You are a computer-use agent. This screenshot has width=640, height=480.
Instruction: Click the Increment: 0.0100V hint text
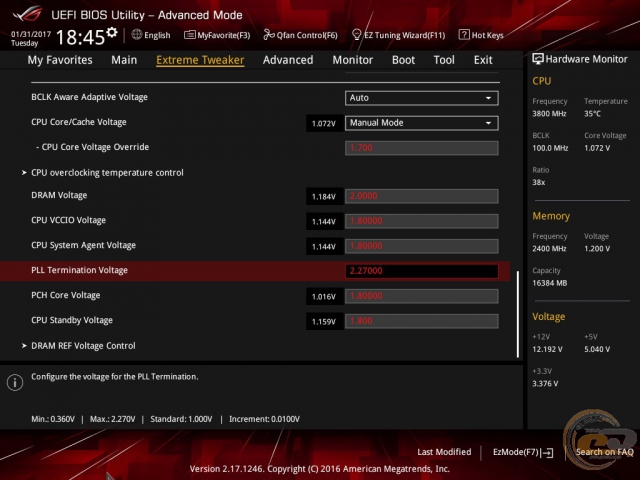pyautogui.click(x=264, y=419)
